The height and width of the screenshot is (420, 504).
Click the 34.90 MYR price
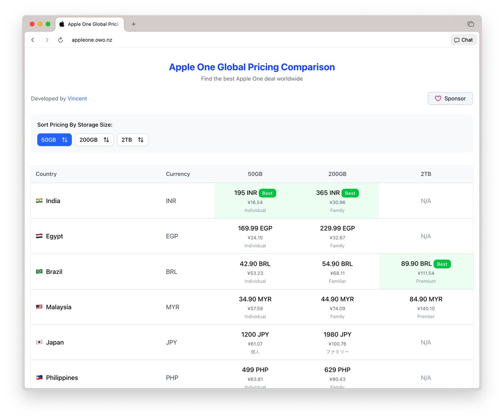[x=255, y=299]
